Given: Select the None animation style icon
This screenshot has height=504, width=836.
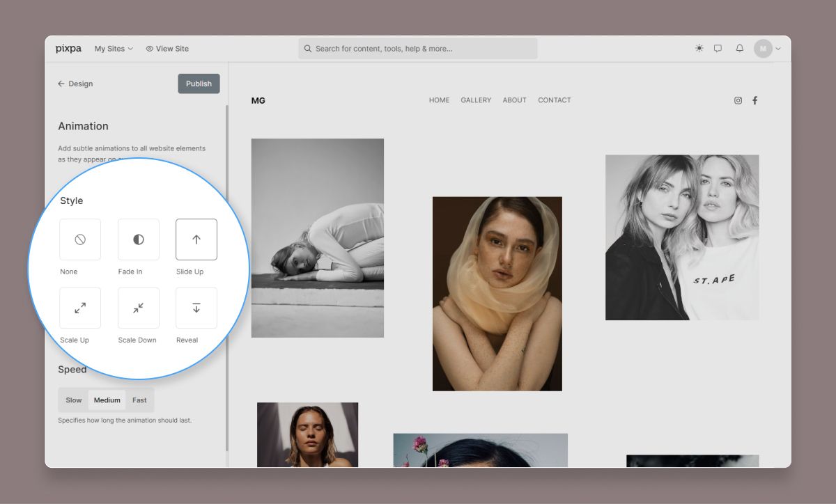Looking at the screenshot, I should point(80,239).
